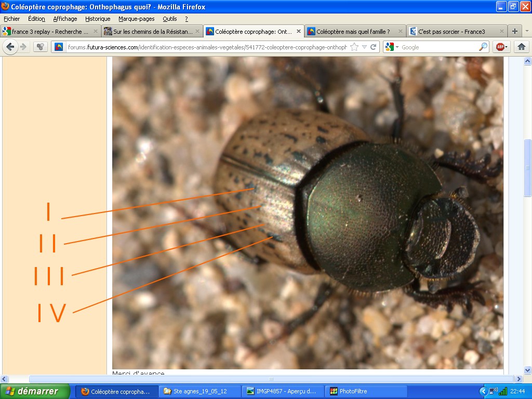The width and height of the screenshot is (532, 399).
Task: Click the vertical scrollbar down arrow
Action: [527, 370]
